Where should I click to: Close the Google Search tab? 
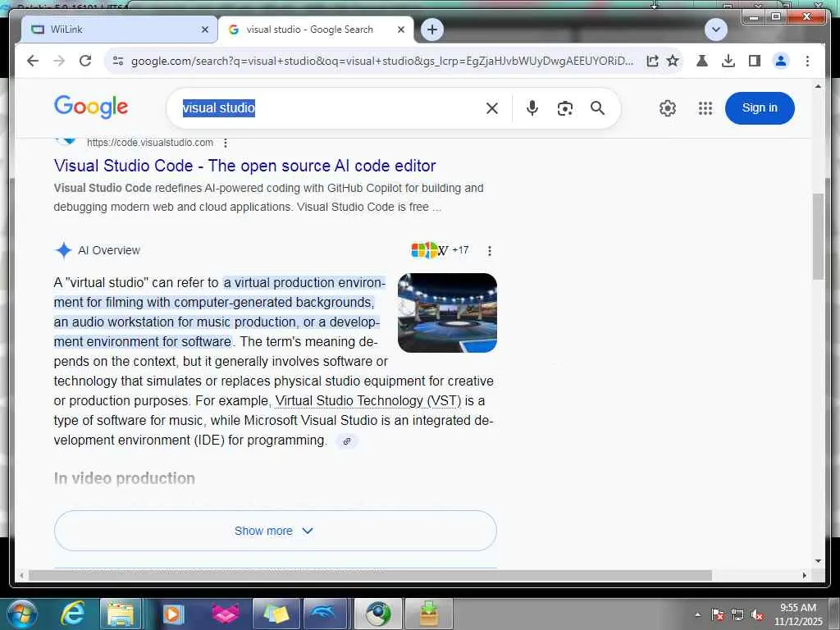[400, 30]
